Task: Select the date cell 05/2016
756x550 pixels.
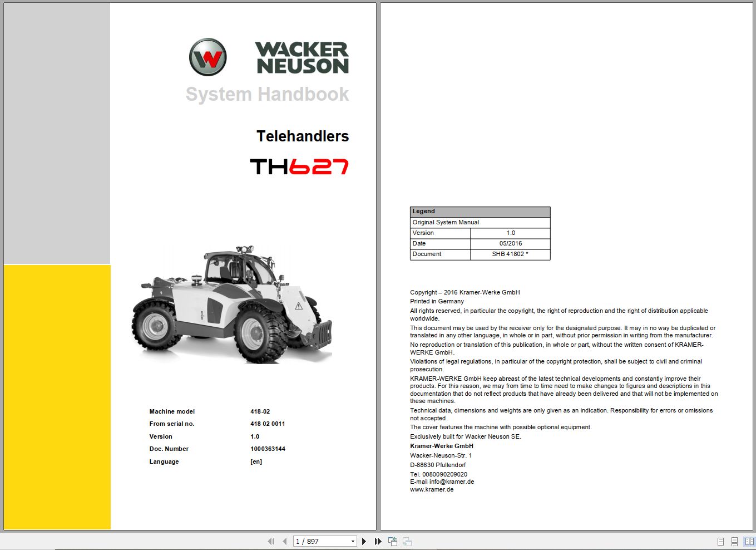Action: [510, 243]
